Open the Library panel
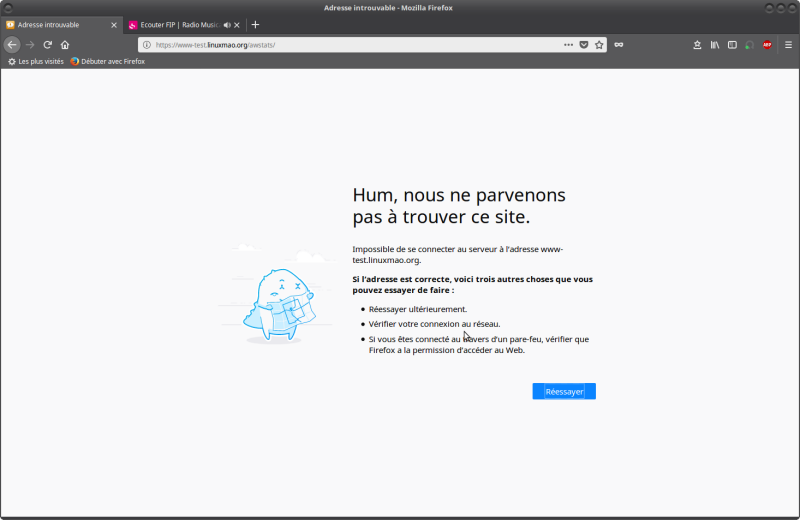This screenshot has height=520, width=800. 715,45
